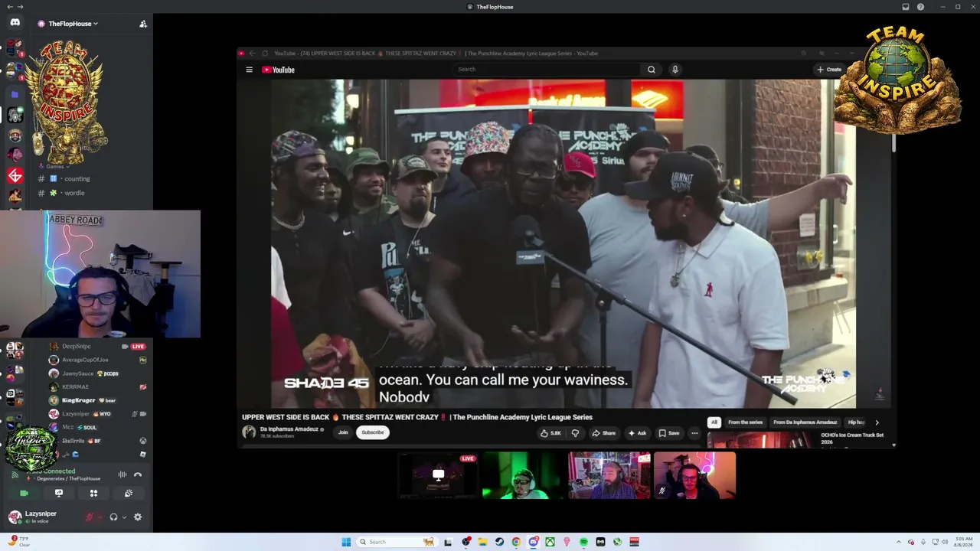Click the YouTube Create button
Image resolution: width=980 pixels, height=551 pixels.
point(829,70)
